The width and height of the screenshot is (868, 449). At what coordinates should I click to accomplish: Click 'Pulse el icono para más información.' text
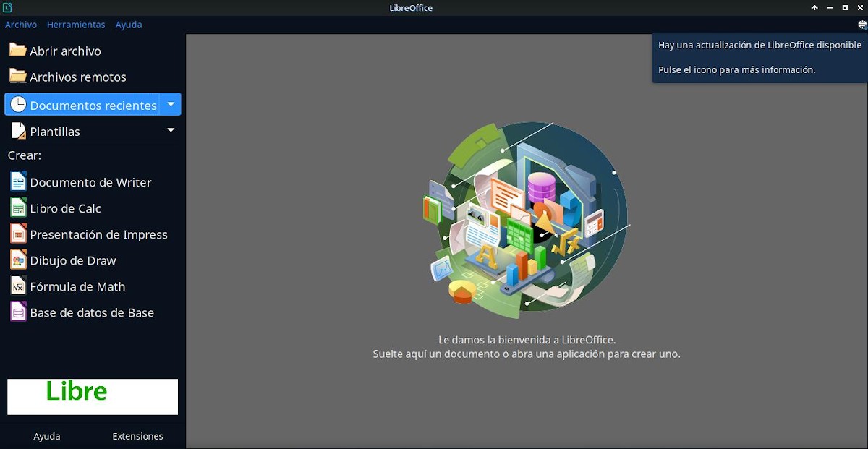point(737,70)
